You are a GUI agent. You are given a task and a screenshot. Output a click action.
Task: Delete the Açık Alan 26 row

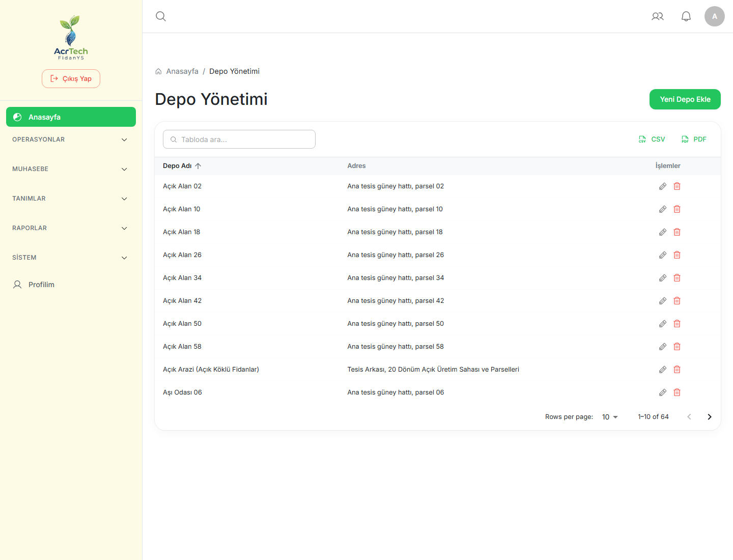coord(677,255)
